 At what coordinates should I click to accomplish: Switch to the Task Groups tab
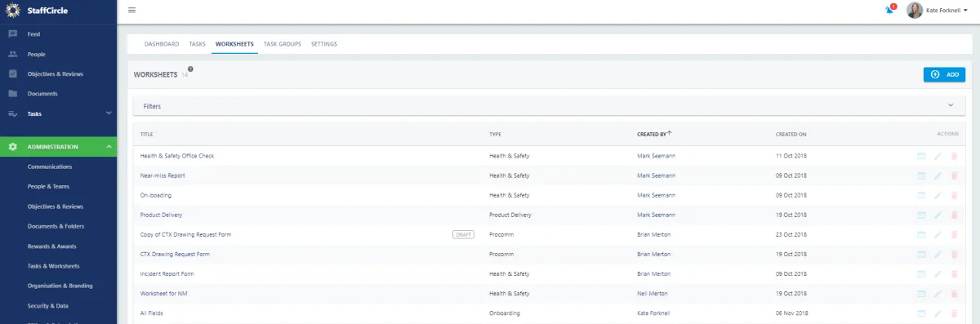click(283, 44)
